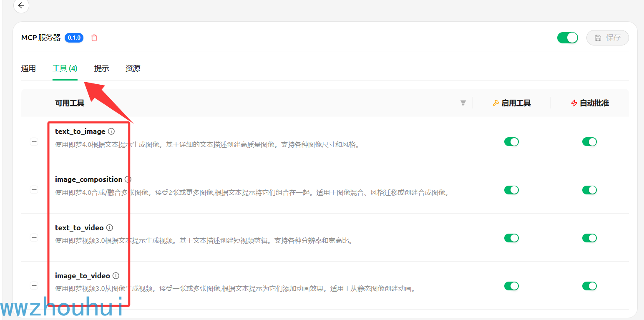Click the MCP 服务器 title
Image resolution: width=644 pixels, height=320 pixels.
click(41, 38)
